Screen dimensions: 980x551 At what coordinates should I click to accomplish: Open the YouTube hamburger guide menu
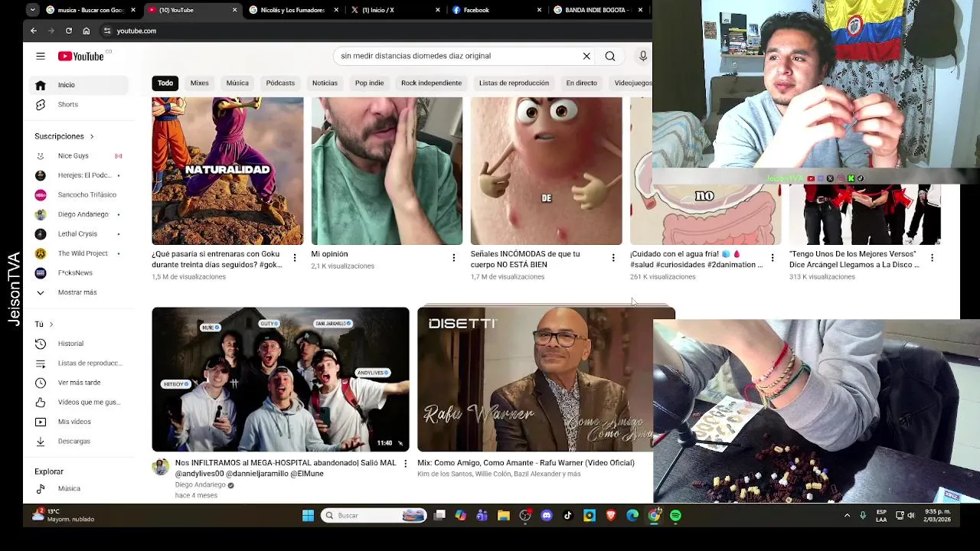click(41, 56)
